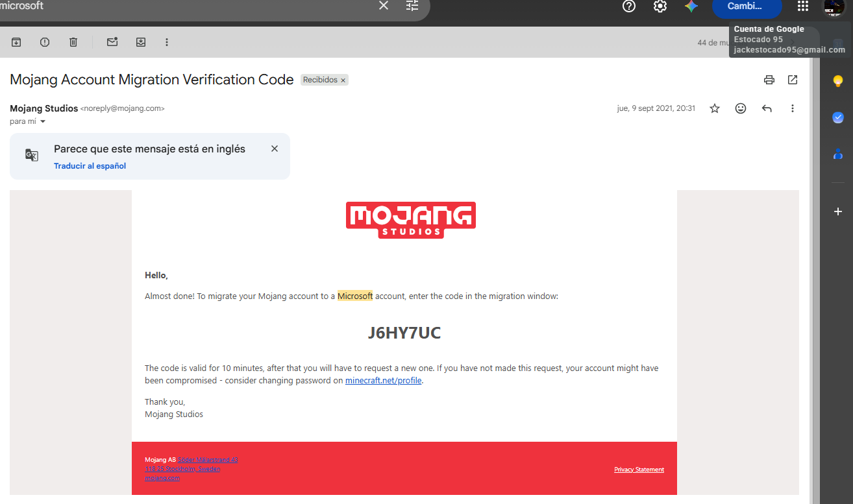Image resolution: width=853 pixels, height=504 pixels.
Task: Open the minecraft.net/profile link
Action: 384,381
